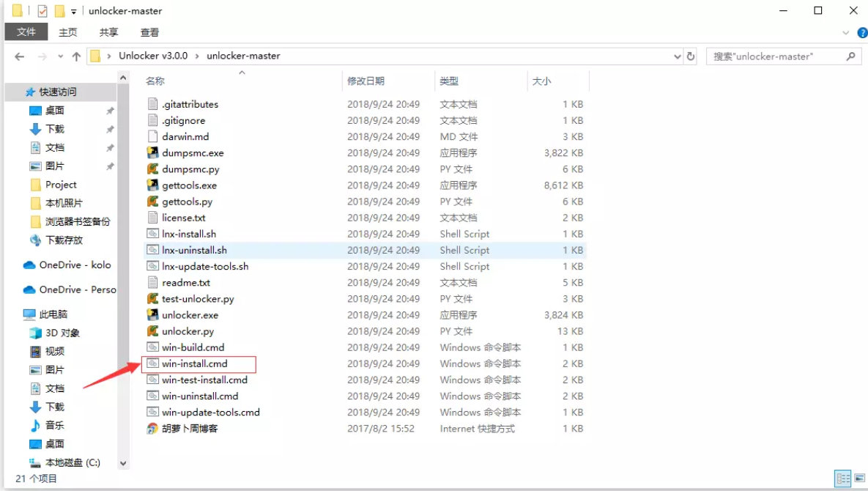
Task: Click navigation pane scrollbar down arrow
Action: click(123, 463)
